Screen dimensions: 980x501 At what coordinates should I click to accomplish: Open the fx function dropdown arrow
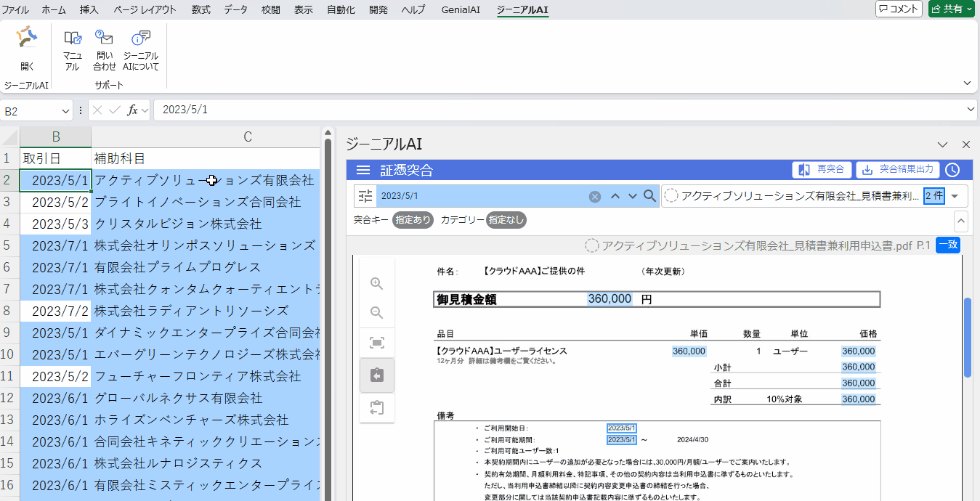(145, 110)
